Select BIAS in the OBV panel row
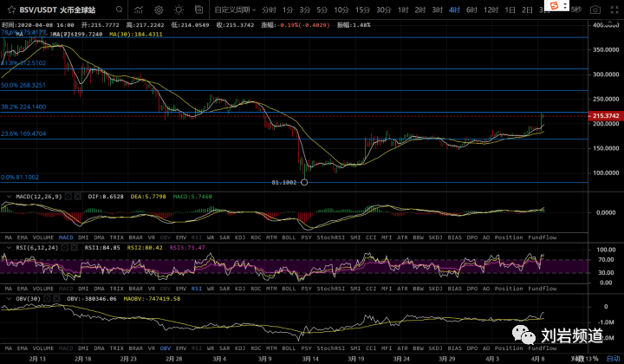The width and height of the screenshot is (624, 364). [x=454, y=348]
